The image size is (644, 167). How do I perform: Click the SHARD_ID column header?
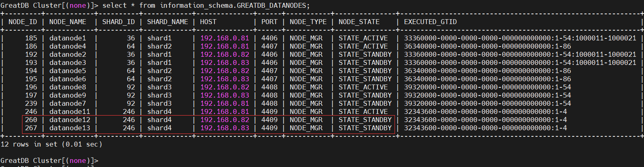[119, 22]
